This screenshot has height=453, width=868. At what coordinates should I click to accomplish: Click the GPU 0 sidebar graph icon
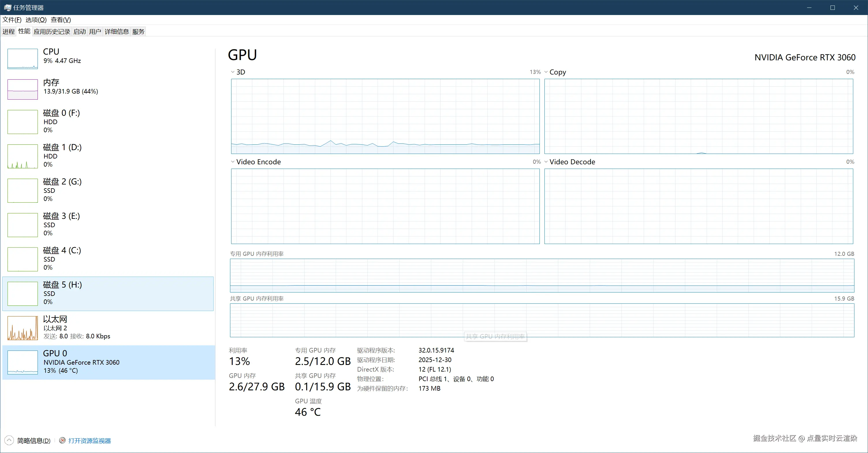click(x=23, y=362)
